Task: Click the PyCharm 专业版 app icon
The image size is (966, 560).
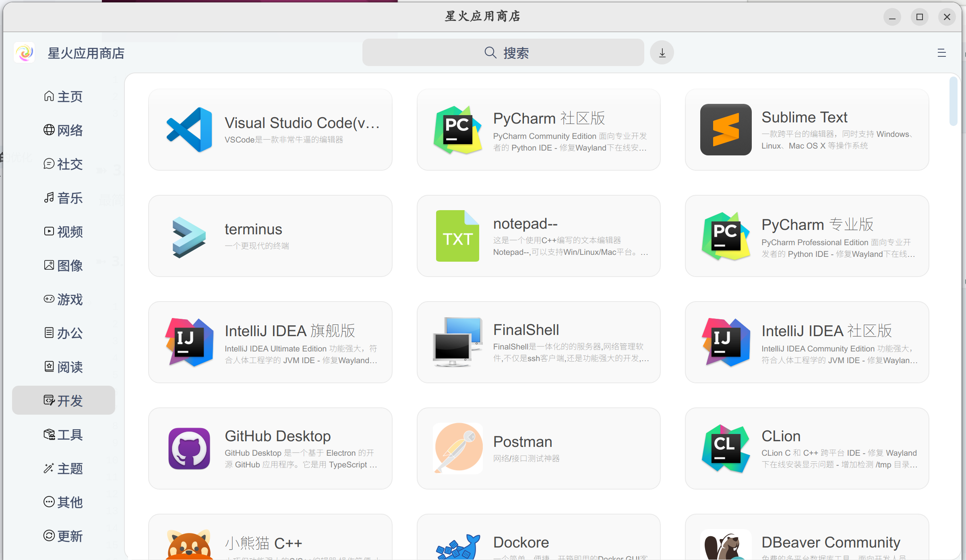Action: (x=726, y=236)
